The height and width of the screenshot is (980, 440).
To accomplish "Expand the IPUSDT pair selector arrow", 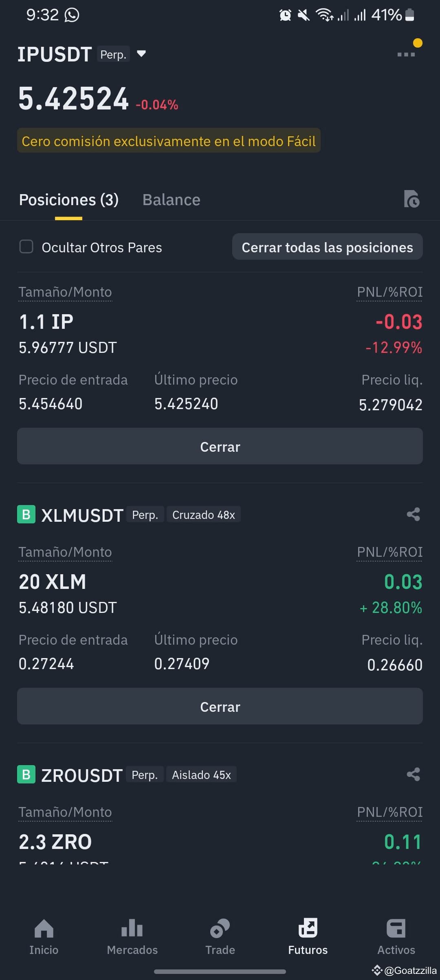I will (141, 54).
